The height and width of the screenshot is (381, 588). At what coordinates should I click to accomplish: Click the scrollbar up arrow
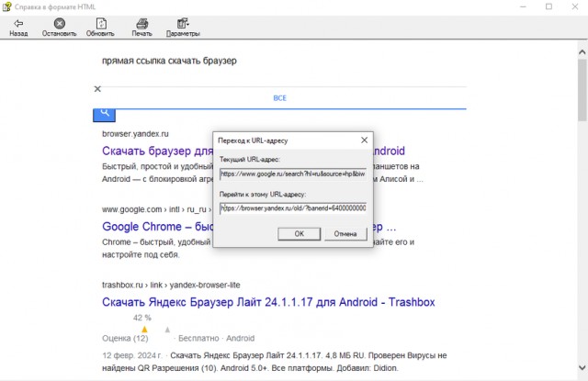pyautogui.click(x=582, y=52)
